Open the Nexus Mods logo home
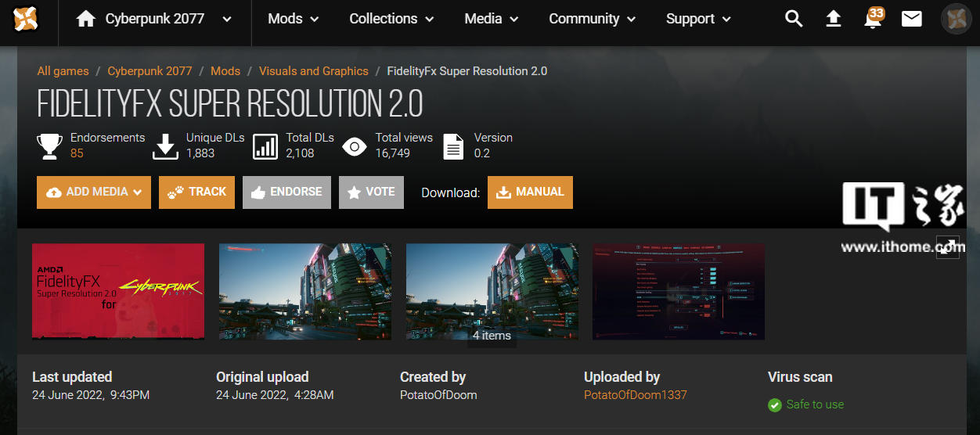 coord(26,19)
